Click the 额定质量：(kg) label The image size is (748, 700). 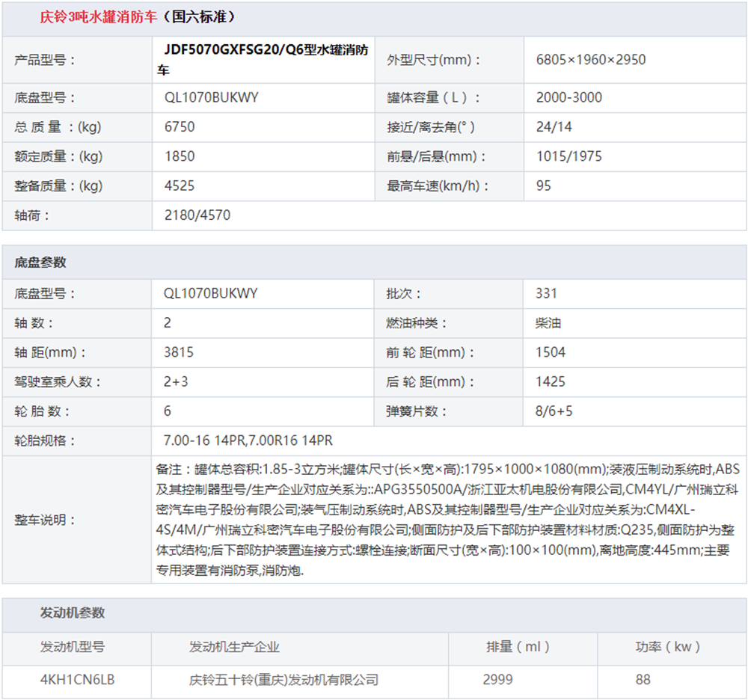tap(58, 157)
